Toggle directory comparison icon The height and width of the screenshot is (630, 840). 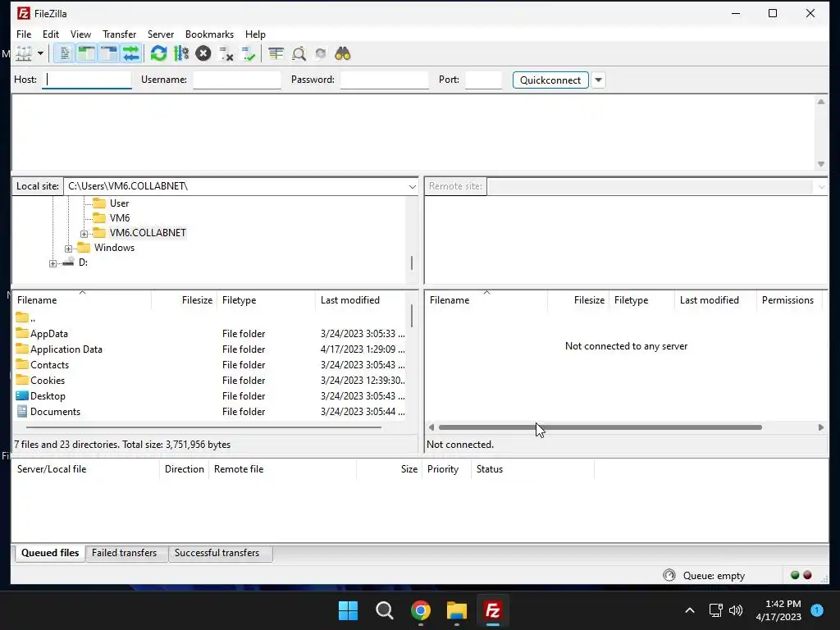299,53
